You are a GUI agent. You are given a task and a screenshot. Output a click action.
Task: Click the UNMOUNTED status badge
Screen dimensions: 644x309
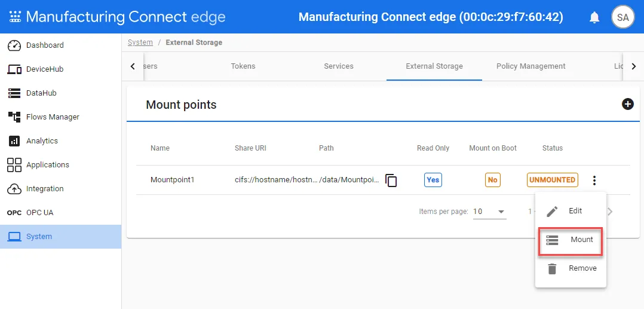click(x=553, y=180)
